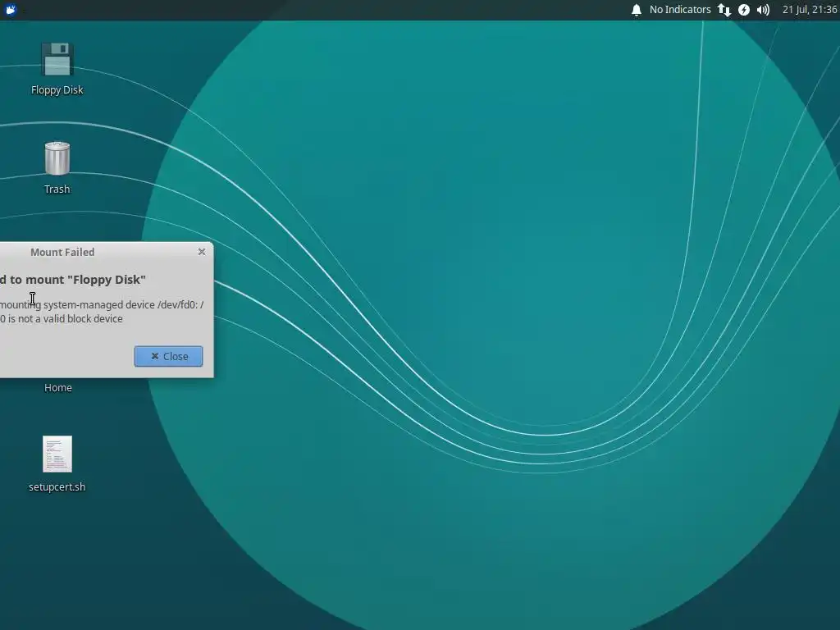Open the Whisker applications menu

[11, 10]
